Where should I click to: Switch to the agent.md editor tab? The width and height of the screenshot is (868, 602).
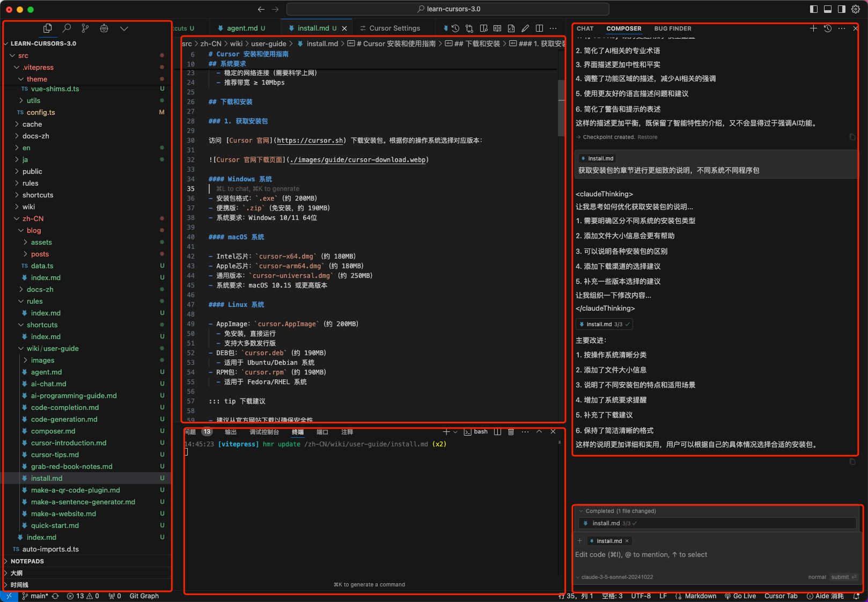pyautogui.click(x=242, y=28)
